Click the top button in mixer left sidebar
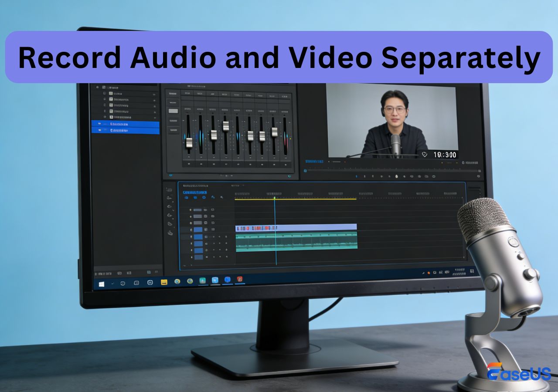Viewport: 558px width, 392px height. click(x=173, y=94)
